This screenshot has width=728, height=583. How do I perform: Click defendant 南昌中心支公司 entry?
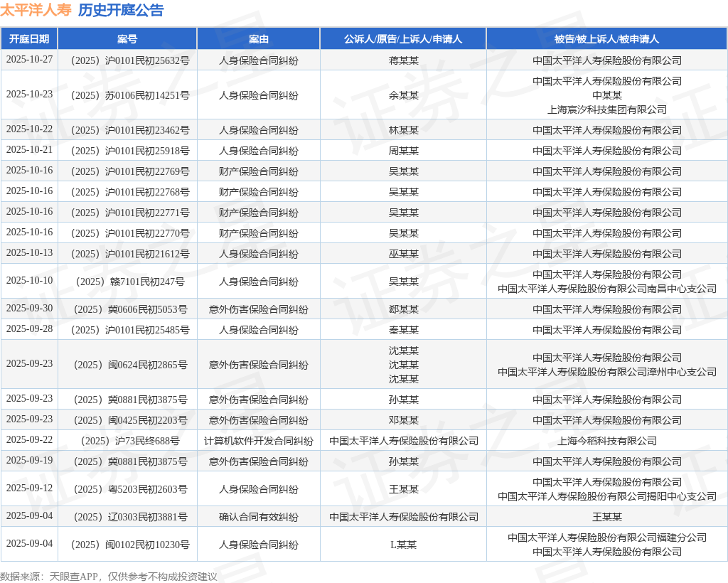(x=607, y=289)
